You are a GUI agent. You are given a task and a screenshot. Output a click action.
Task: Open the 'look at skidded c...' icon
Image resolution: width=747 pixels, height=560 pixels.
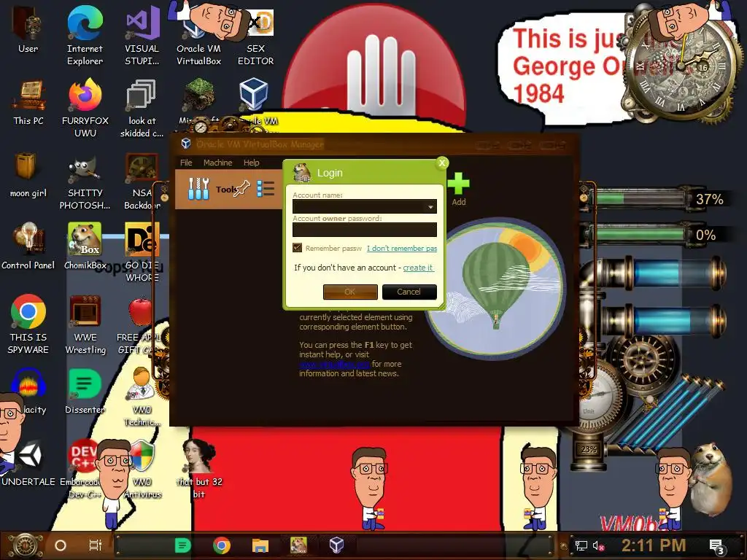pos(142,108)
